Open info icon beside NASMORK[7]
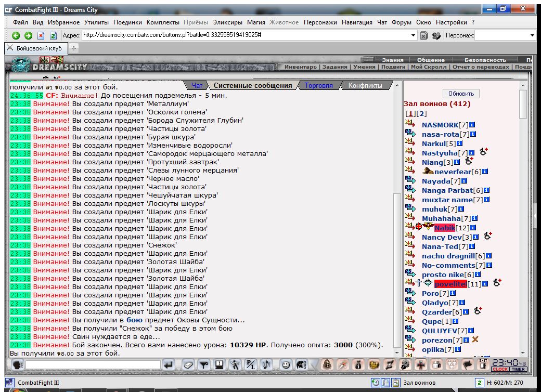The image size is (541, 392). [x=472, y=125]
